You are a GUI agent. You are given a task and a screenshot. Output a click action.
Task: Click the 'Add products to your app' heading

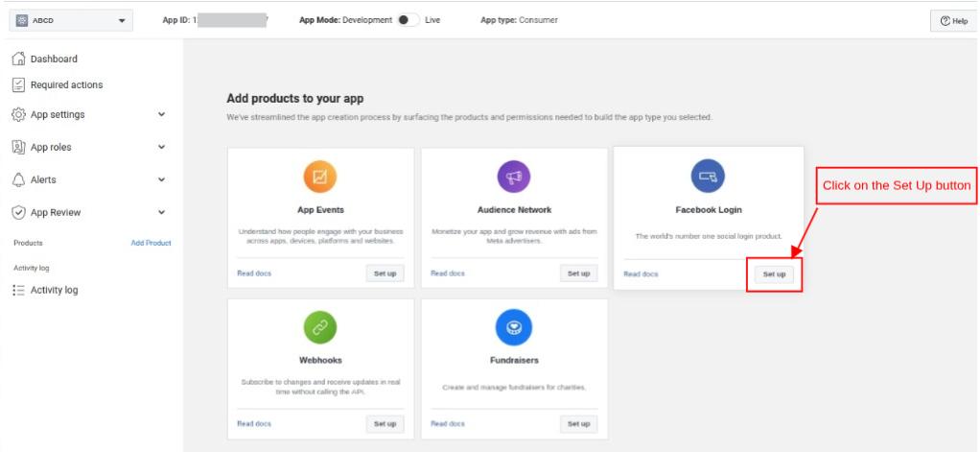click(x=295, y=98)
